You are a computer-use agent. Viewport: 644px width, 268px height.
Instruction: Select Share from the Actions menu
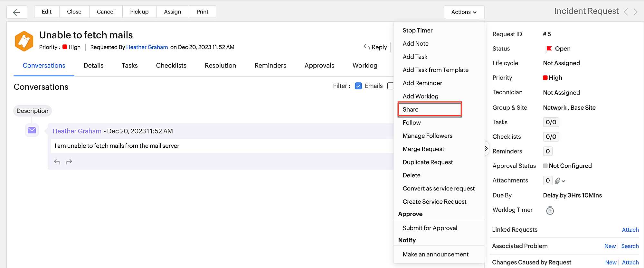[411, 109]
